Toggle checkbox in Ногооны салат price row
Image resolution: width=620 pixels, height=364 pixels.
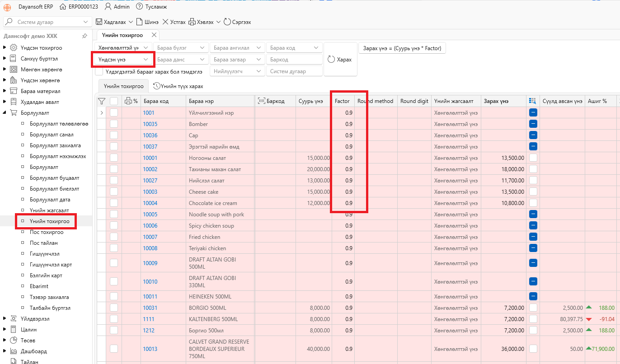(x=533, y=158)
